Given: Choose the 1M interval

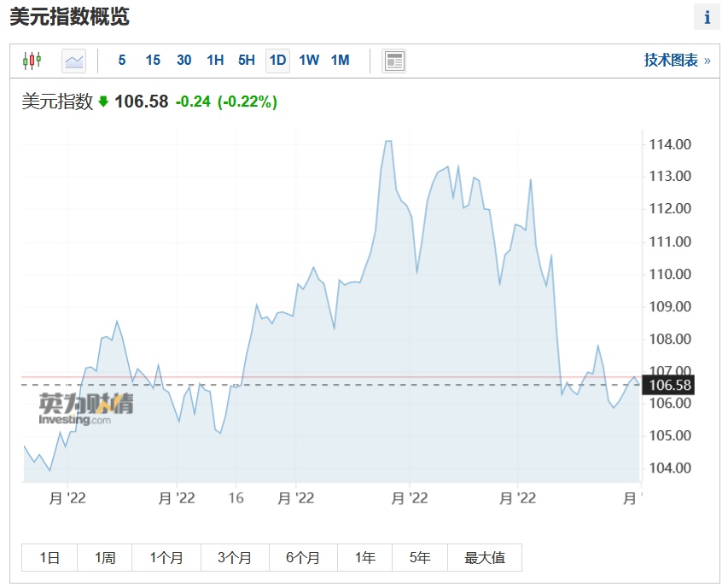Looking at the screenshot, I should tap(340, 60).
